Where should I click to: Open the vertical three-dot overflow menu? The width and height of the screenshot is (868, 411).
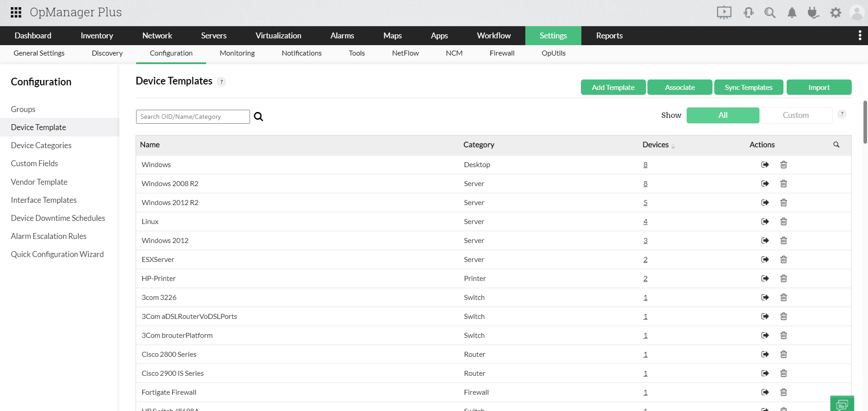coord(860,35)
